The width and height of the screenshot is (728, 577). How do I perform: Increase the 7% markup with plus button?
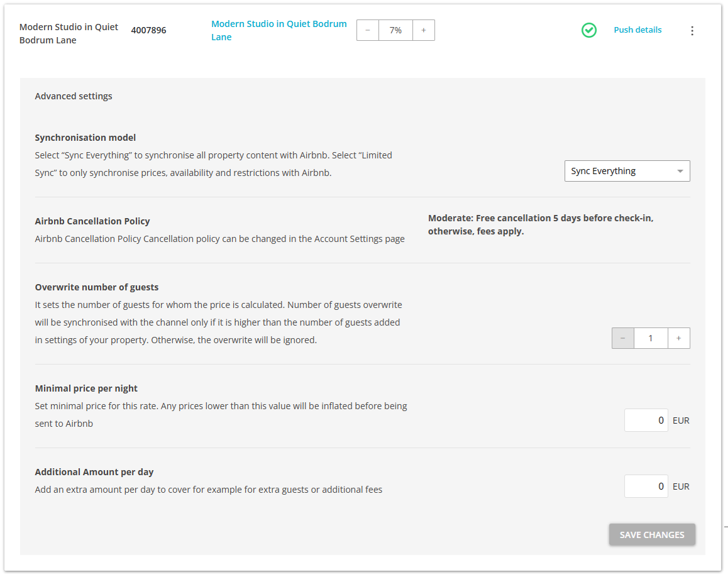(424, 30)
